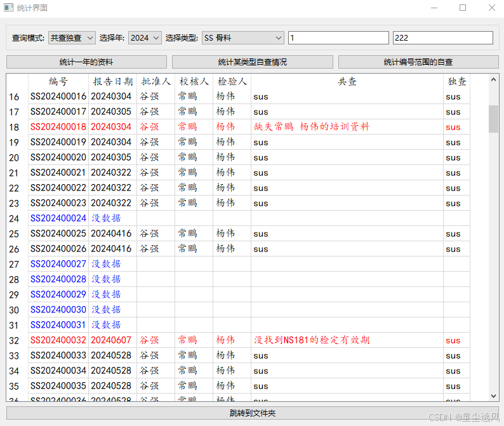Click the table scrollbar down arrow
The width and height of the screenshot is (504, 426).
[493, 396]
